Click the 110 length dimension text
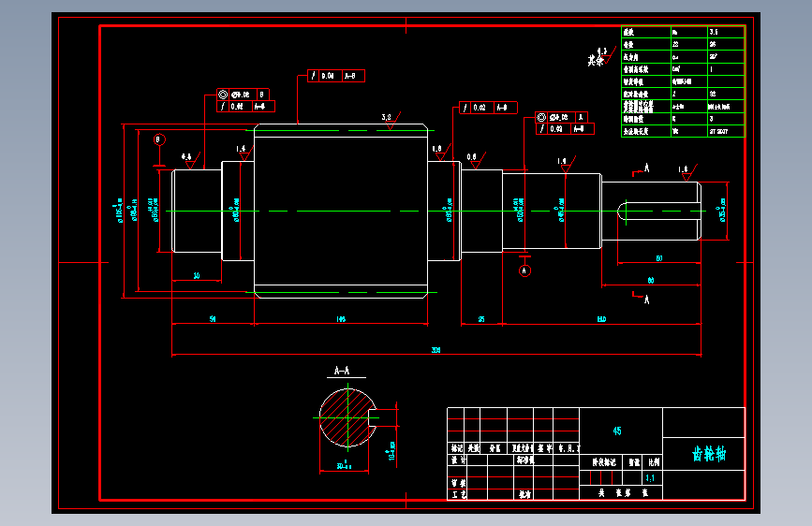This screenshot has height=526, width=812. pyautogui.click(x=601, y=319)
